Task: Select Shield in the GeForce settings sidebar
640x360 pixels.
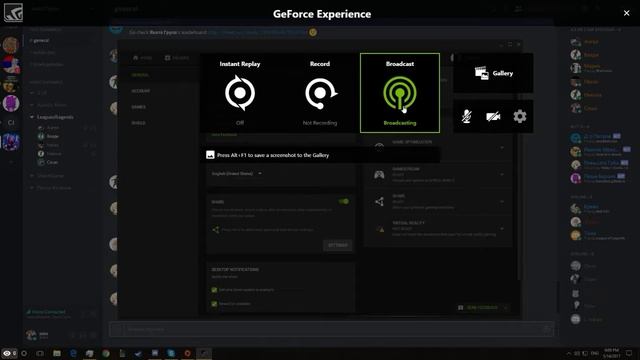Action: tap(138, 123)
